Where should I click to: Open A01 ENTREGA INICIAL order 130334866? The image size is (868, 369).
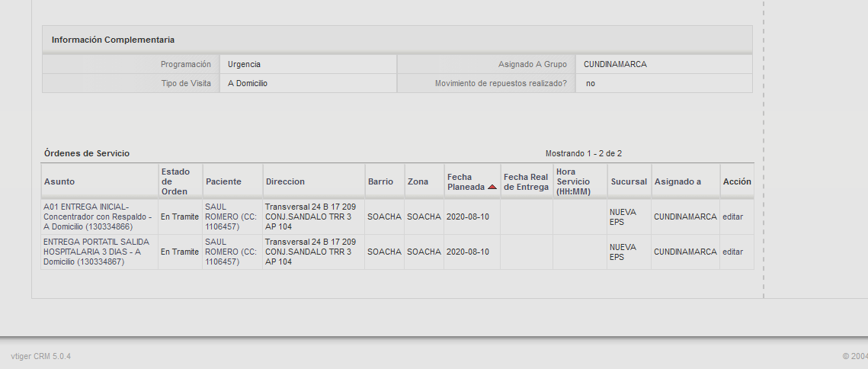(98, 217)
